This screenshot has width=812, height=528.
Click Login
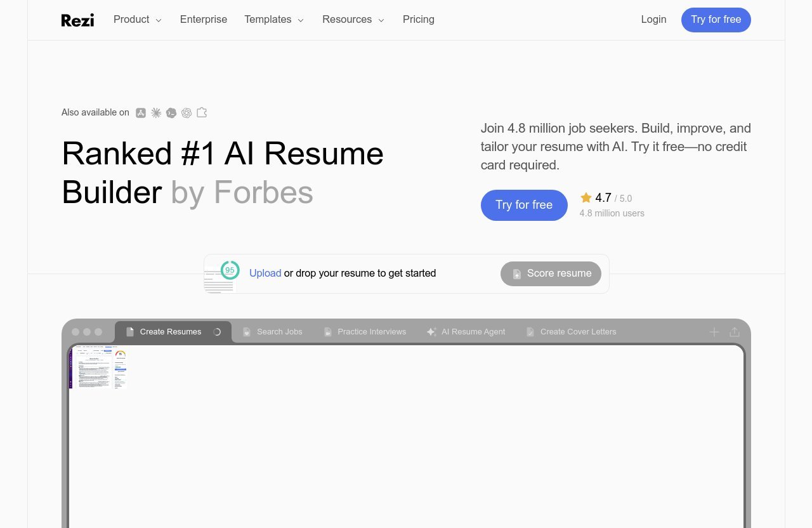[653, 20]
